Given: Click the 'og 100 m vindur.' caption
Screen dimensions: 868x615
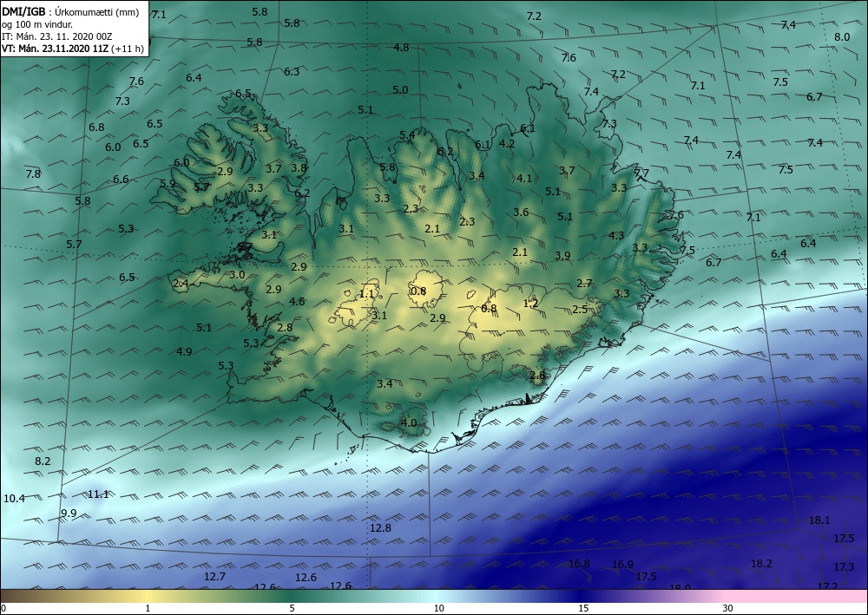Looking at the screenshot, I should click(37, 24).
